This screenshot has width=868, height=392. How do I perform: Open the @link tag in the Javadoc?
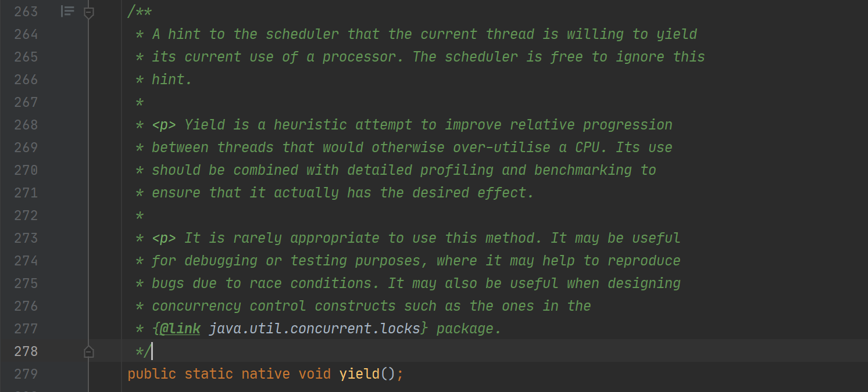point(180,329)
